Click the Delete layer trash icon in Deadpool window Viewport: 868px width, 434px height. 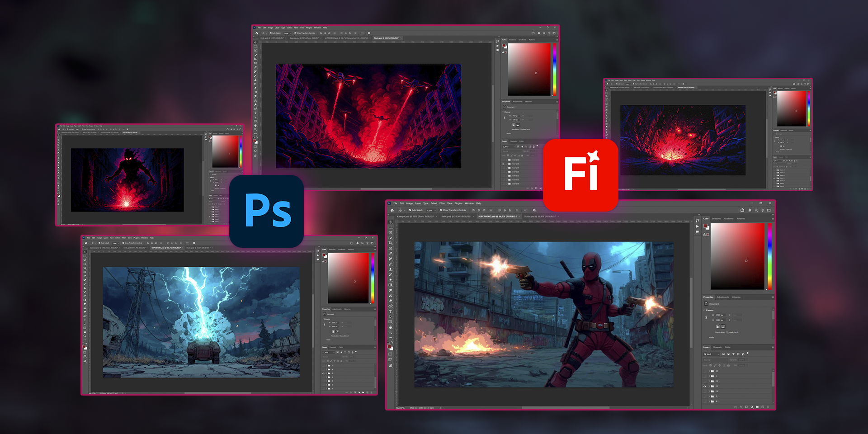tap(768, 407)
